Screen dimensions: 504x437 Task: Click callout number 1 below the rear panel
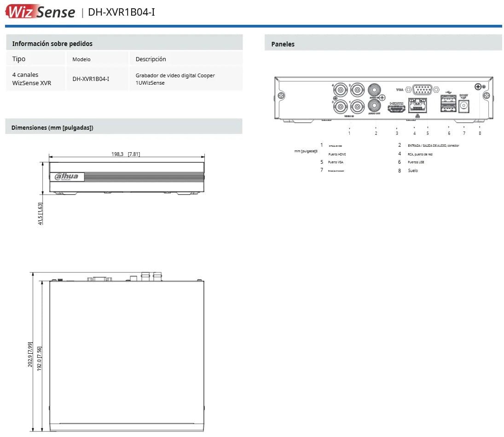point(349,133)
